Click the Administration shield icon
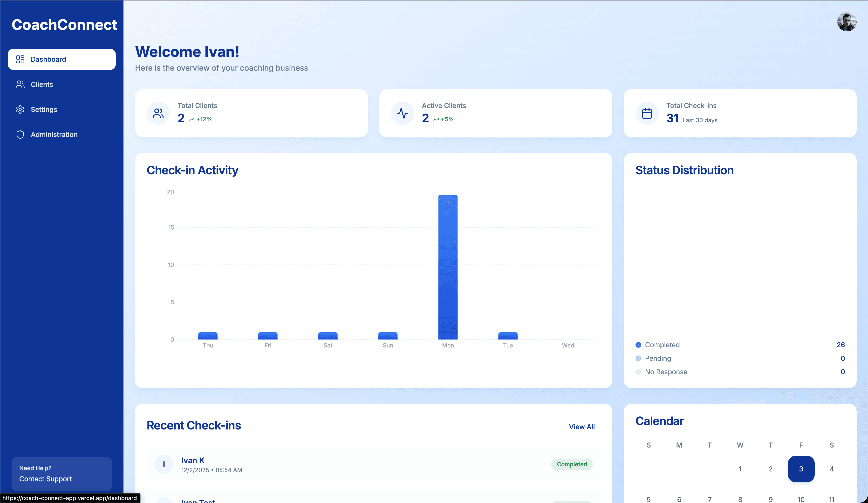This screenshot has width=868, height=503. click(x=20, y=135)
